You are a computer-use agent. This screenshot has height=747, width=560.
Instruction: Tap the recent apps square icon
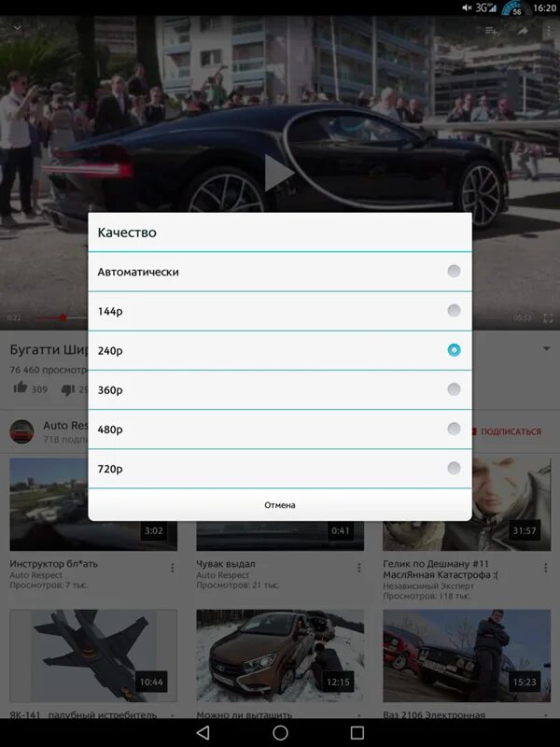357,733
